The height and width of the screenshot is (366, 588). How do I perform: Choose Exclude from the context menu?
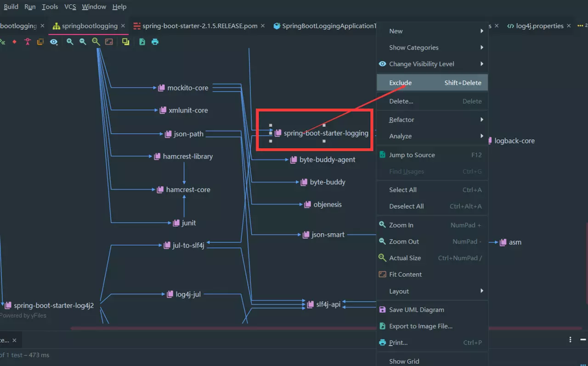tap(432, 83)
